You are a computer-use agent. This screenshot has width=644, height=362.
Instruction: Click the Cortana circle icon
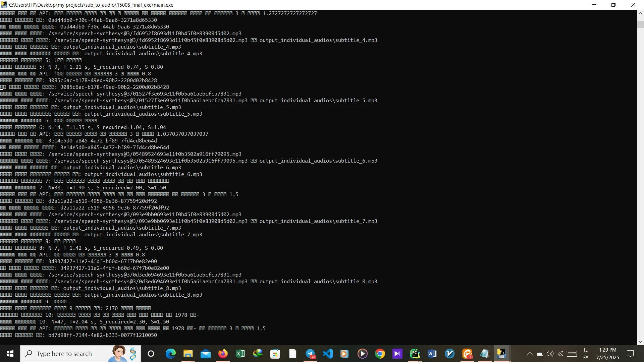(151, 354)
